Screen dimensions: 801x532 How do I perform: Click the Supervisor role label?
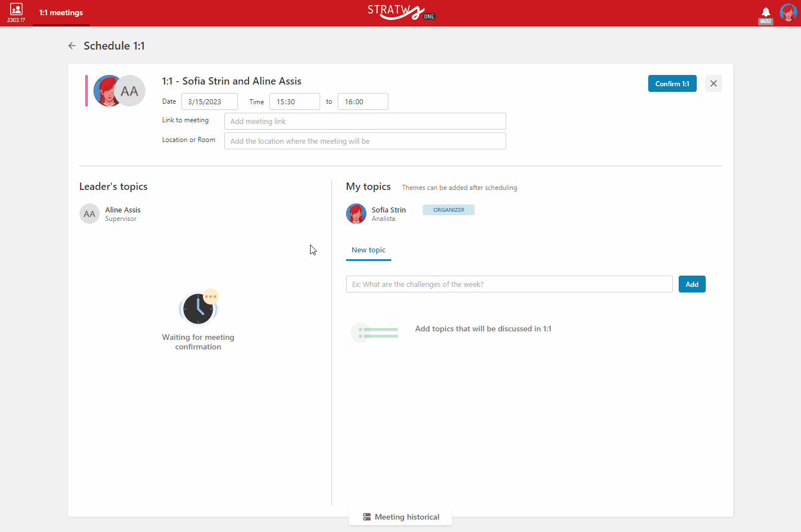pyautogui.click(x=121, y=219)
